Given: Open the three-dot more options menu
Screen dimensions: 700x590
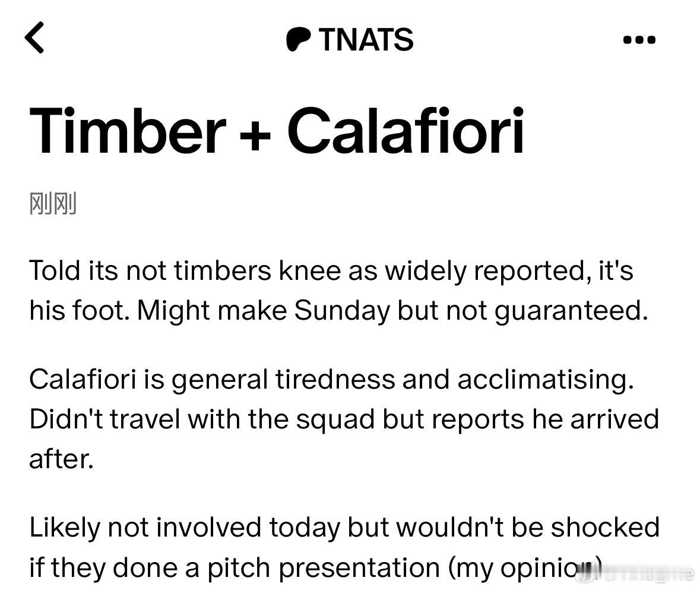Looking at the screenshot, I should point(639,40).
